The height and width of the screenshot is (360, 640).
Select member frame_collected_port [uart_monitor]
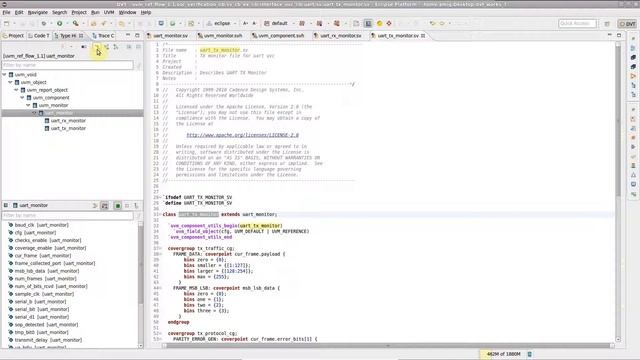tap(55, 263)
